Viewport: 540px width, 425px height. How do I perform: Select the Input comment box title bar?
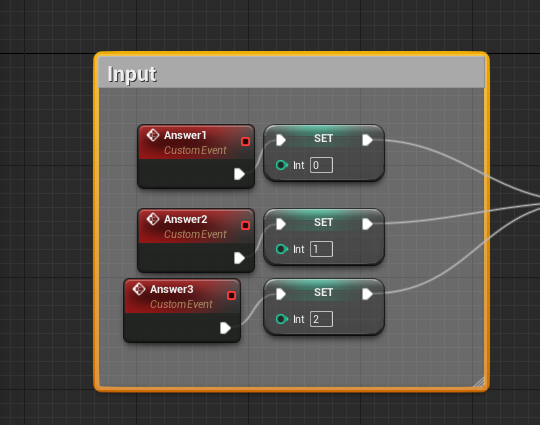pos(291,73)
